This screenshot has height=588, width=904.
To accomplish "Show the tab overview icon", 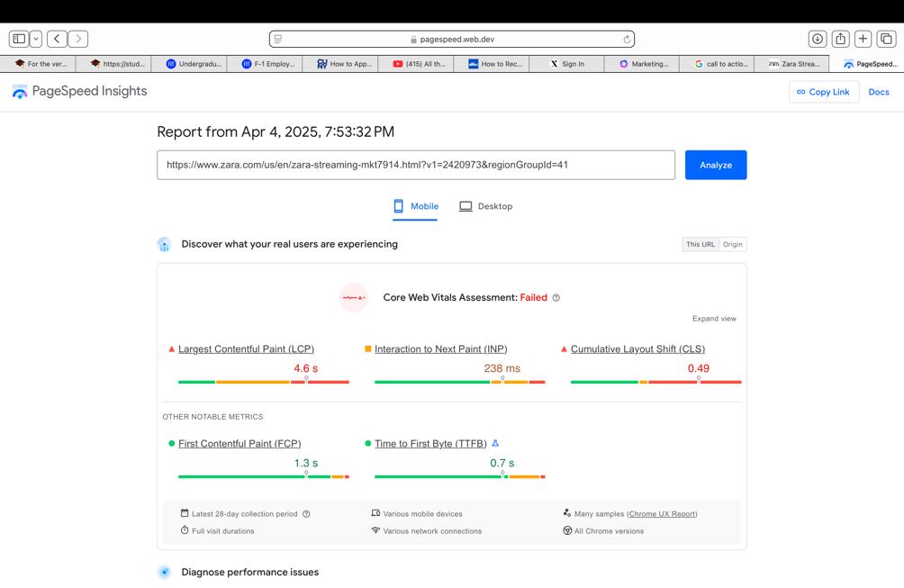I will click(886, 39).
